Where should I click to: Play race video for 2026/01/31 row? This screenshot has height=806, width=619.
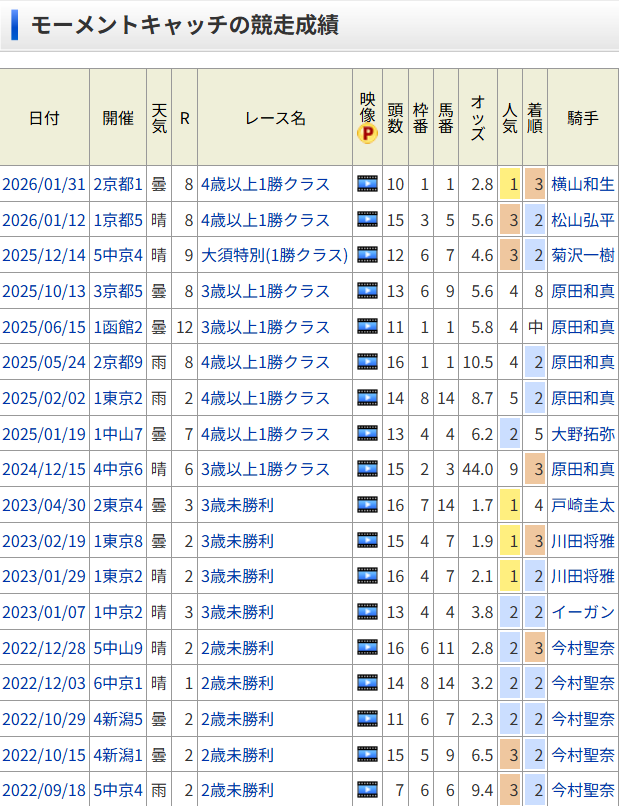tap(367, 184)
